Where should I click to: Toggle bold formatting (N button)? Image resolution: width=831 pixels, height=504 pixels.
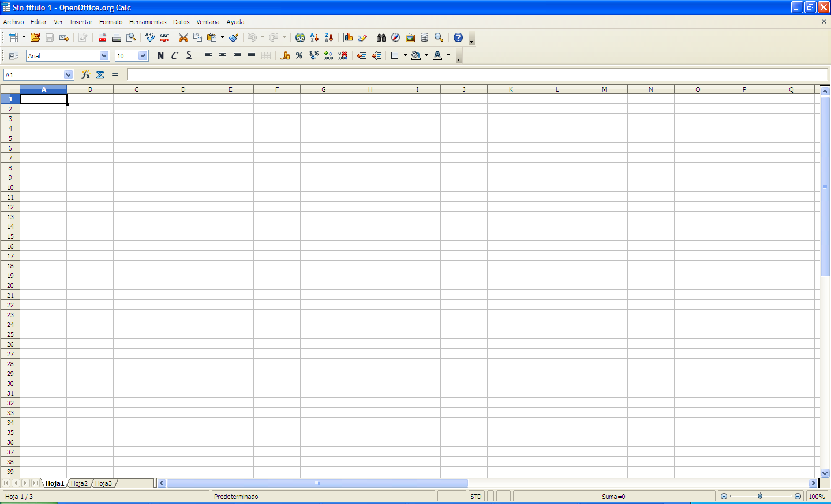click(160, 56)
